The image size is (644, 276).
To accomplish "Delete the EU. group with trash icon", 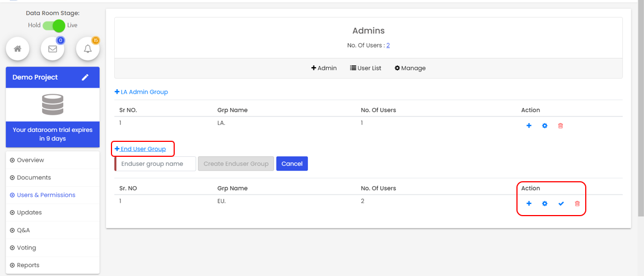I will pyautogui.click(x=577, y=204).
